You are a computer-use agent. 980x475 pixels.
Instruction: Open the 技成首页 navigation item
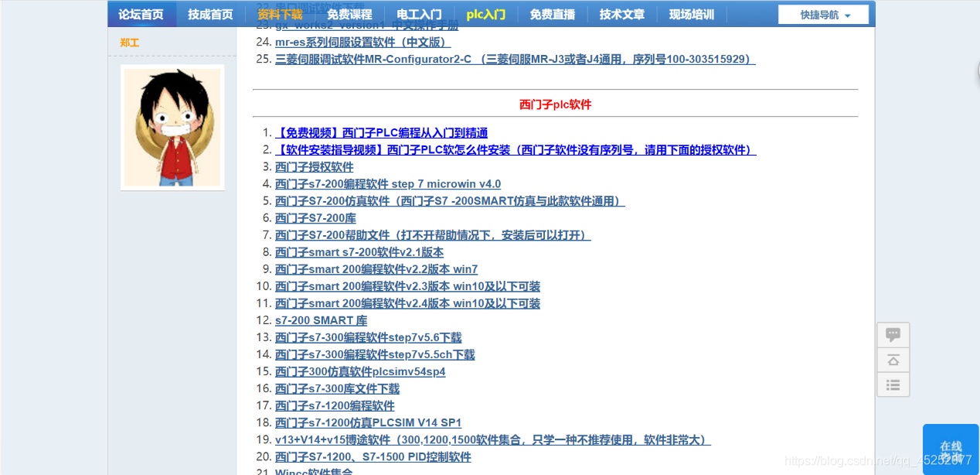coord(210,14)
